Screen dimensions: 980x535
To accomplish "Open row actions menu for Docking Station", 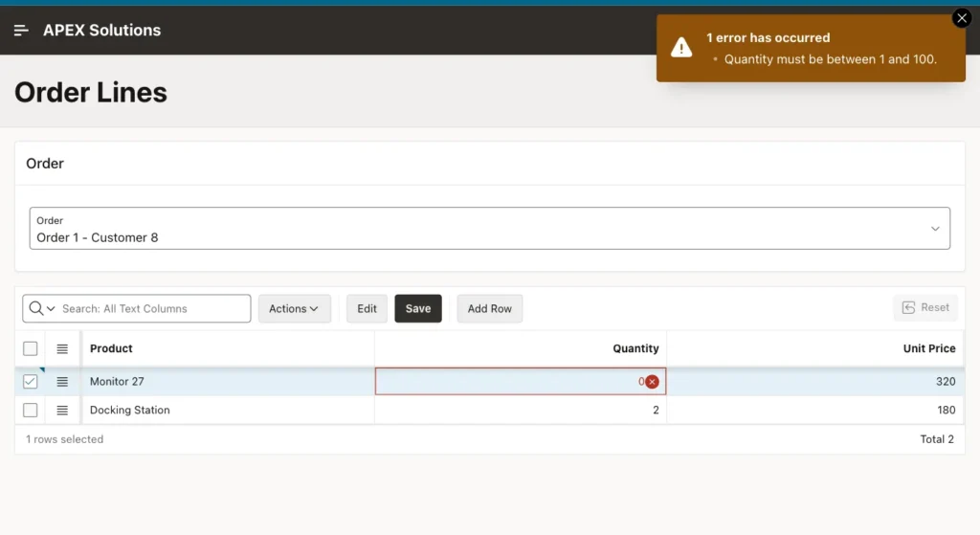I will pyautogui.click(x=62, y=410).
